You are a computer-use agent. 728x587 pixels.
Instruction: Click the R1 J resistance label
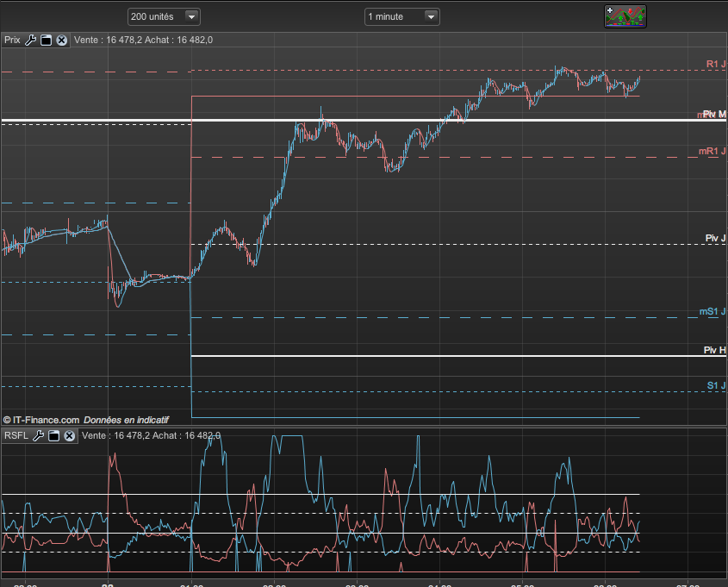716,64
